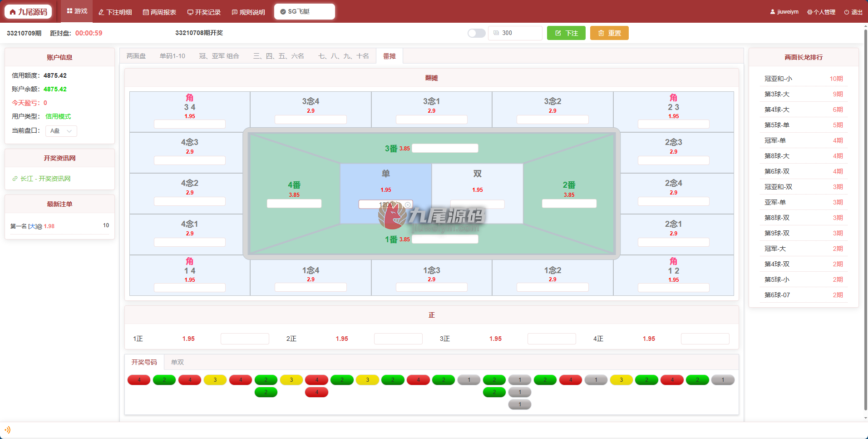Screen dimensions: 868x439
Task: Click the user icon beside jiuweiym
Action: 773,12
